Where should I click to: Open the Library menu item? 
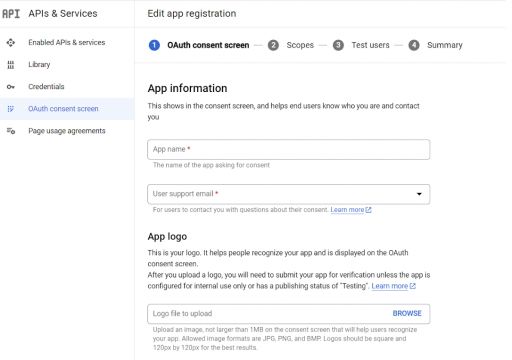pyautogui.click(x=39, y=65)
